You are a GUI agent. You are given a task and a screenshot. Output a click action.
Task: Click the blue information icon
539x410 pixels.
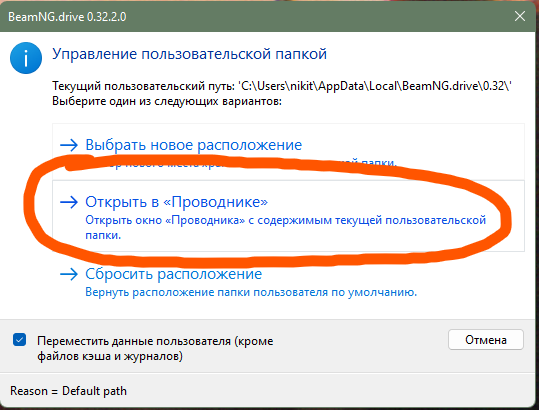coord(26,58)
